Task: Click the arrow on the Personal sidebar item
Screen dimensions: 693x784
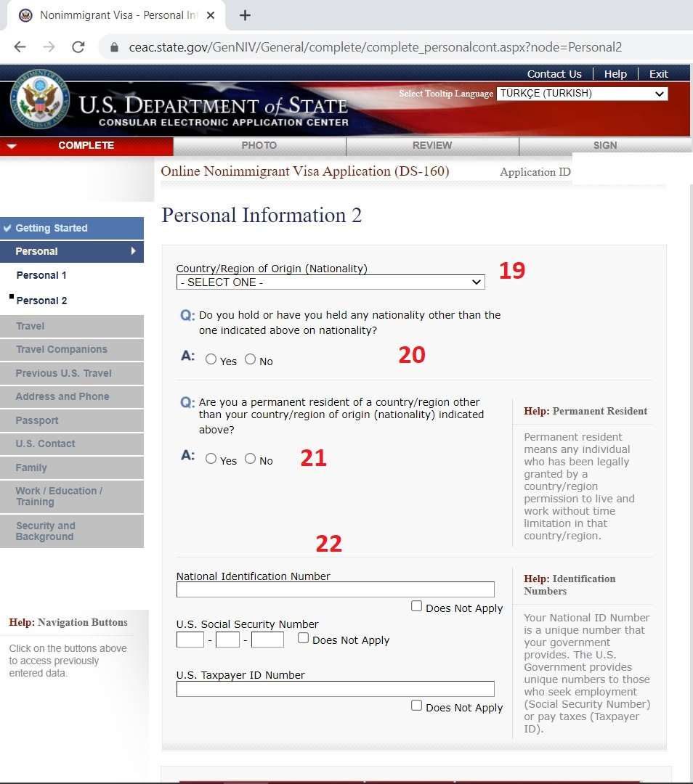Action: [x=133, y=251]
